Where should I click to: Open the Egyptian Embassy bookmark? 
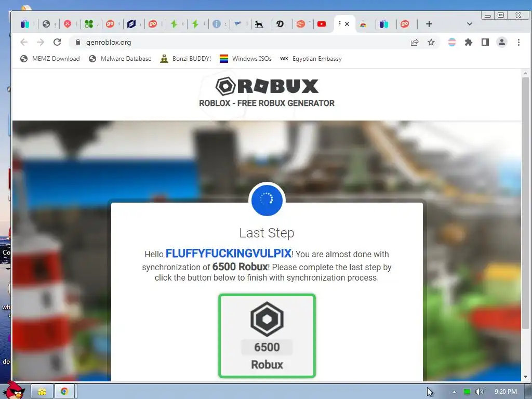pyautogui.click(x=311, y=59)
